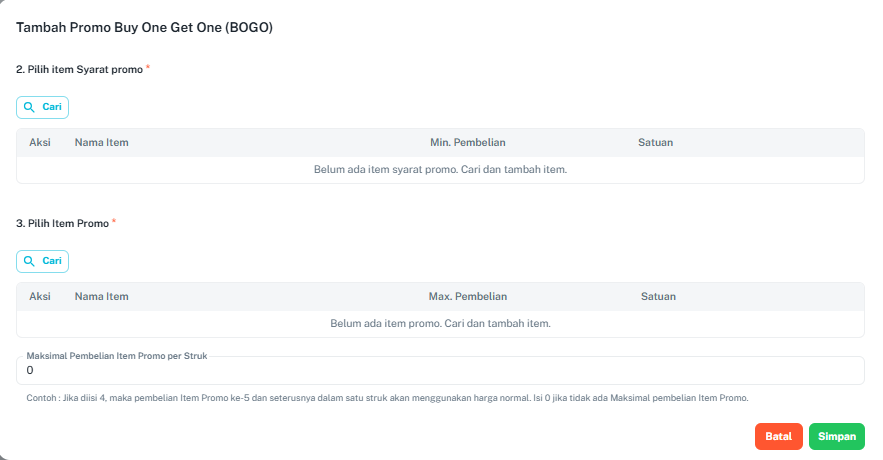This screenshot has width=883, height=460.
Task: Click the magnifier icon under Syarat promo
Action: 30,107
